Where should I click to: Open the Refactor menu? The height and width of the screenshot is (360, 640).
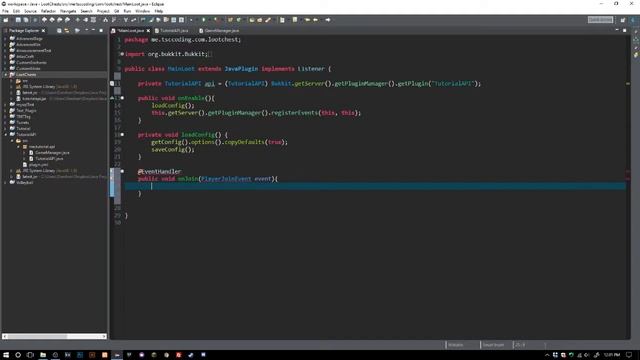pos(48,11)
